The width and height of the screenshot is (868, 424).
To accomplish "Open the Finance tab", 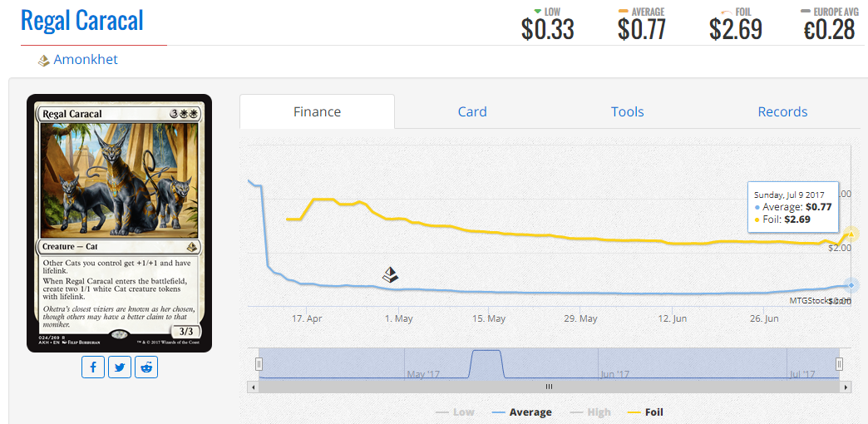I will point(318,111).
